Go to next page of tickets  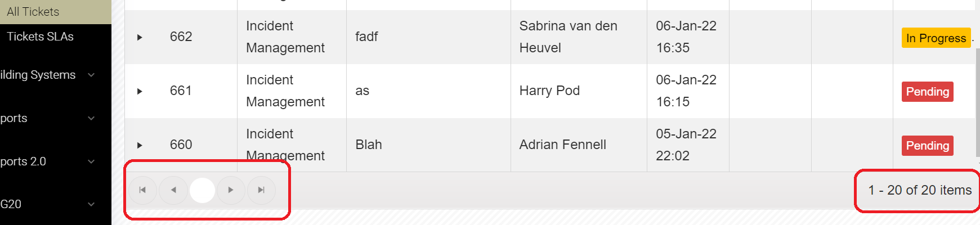(x=231, y=190)
